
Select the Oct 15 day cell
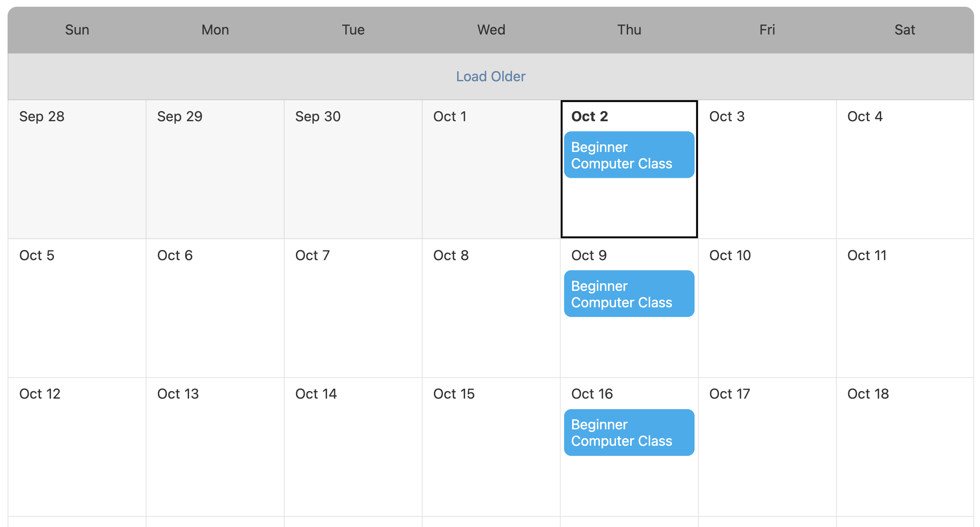coord(491,455)
